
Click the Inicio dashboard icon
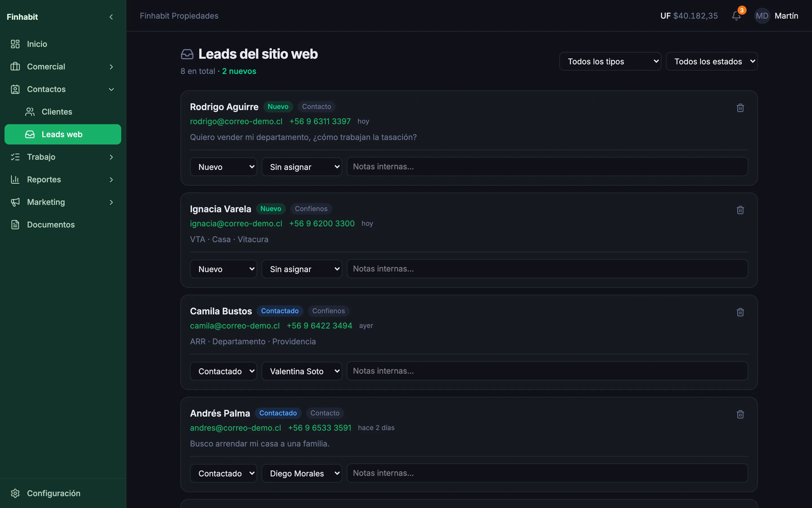click(15, 44)
